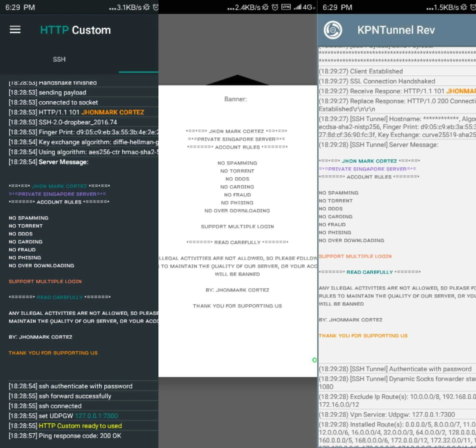Select the "[SSH Tunnel] Hostname" log line
This screenshot has width=476, height=448.
(397, 127)
